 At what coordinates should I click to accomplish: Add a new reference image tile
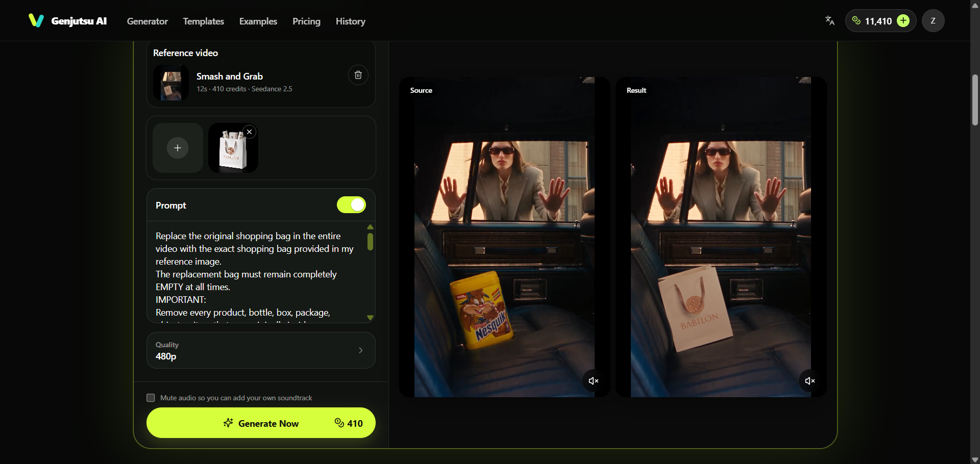(178, 148)
